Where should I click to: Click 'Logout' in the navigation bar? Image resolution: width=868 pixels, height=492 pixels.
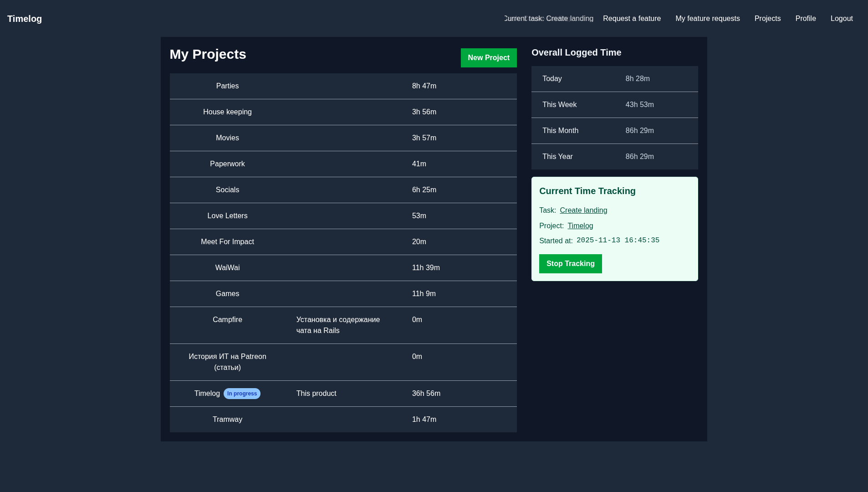[x=842, y=19]
